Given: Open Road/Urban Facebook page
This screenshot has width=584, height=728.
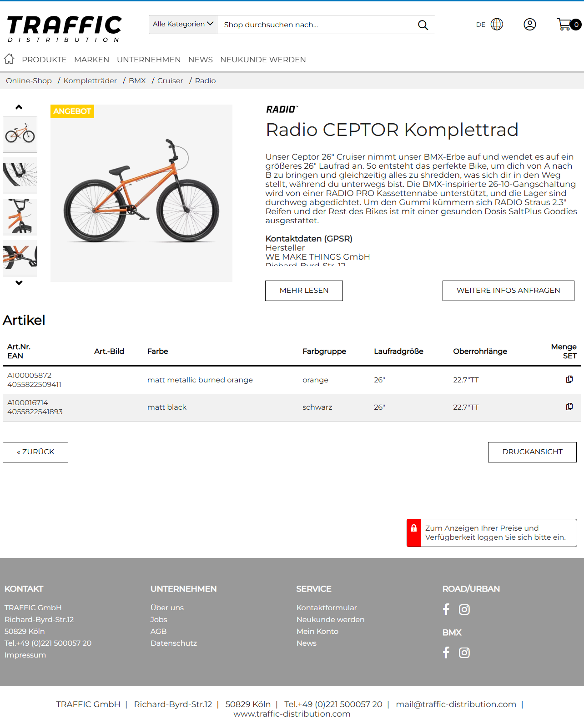Looking at the screenshot, I should (446, 609).
